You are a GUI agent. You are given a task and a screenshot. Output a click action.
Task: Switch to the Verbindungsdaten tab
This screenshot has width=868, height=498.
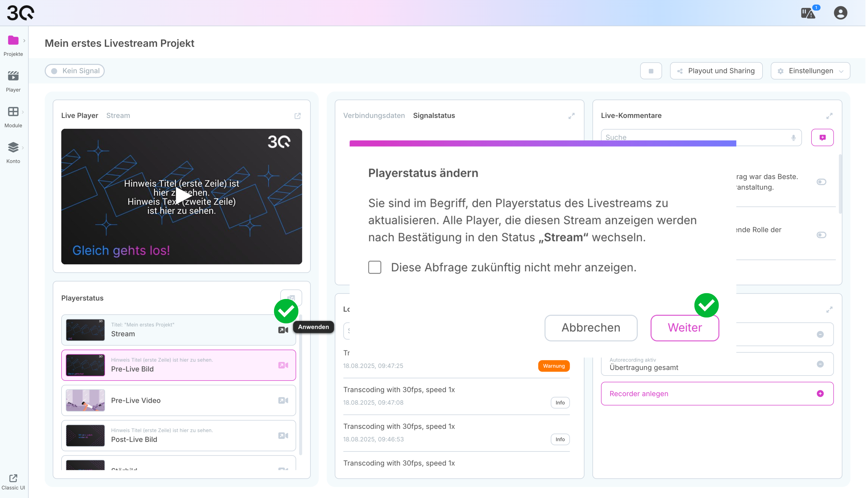374,116
